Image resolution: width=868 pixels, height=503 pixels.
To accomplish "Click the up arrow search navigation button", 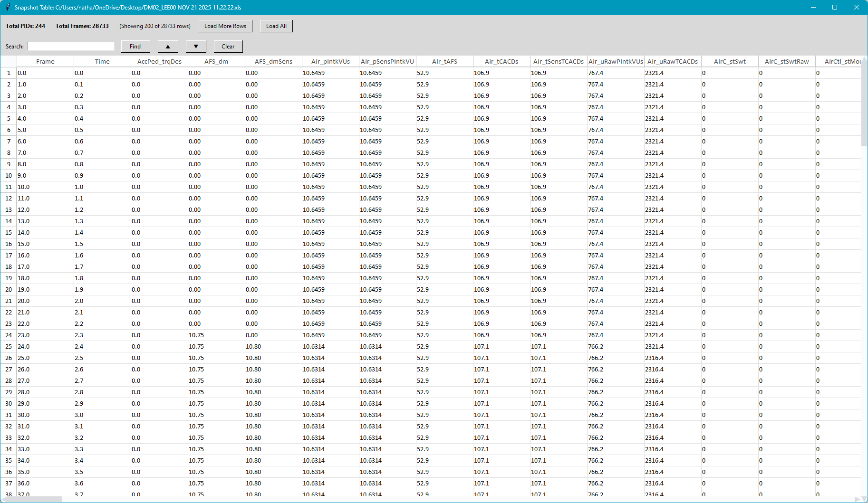I will tap(168, 47).
